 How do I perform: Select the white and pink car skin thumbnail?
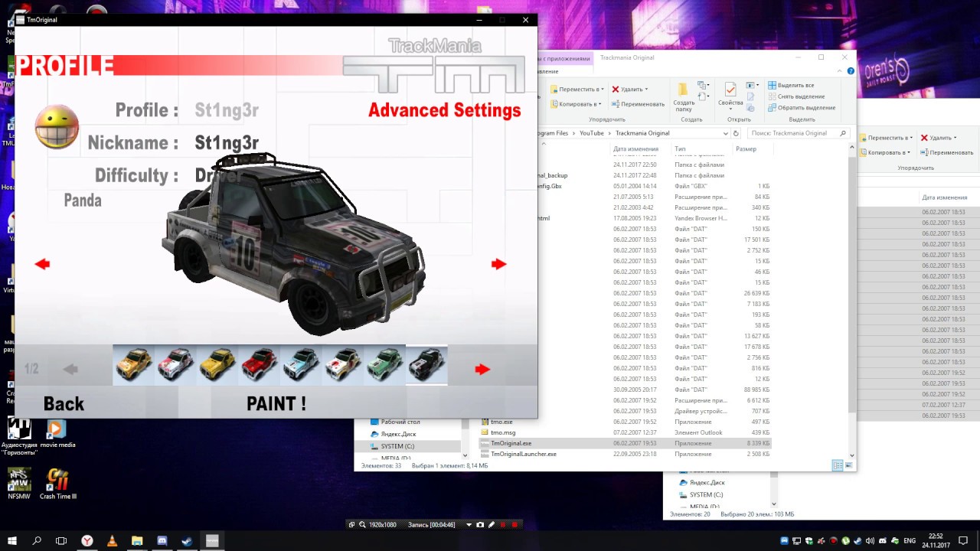pos(175,365)
